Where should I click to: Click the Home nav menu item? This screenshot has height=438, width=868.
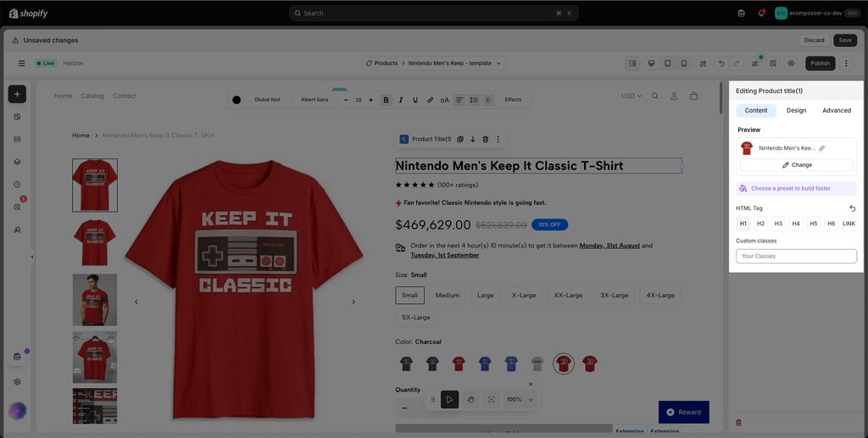coord(63,97)
